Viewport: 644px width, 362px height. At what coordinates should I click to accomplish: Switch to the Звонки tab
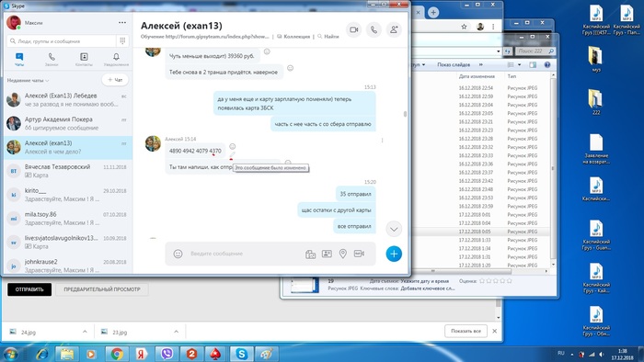click(x=52, y=60)
